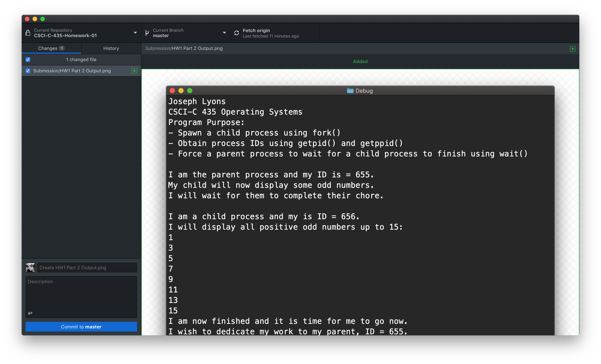
Task: Click green added icon in diff header
Action: click(x=573, y=49)
